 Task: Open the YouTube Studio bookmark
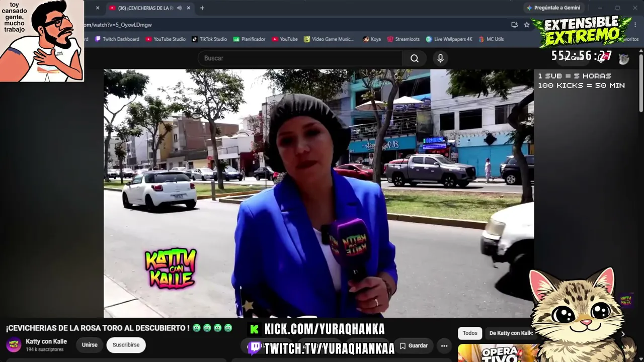click(166, 39)
